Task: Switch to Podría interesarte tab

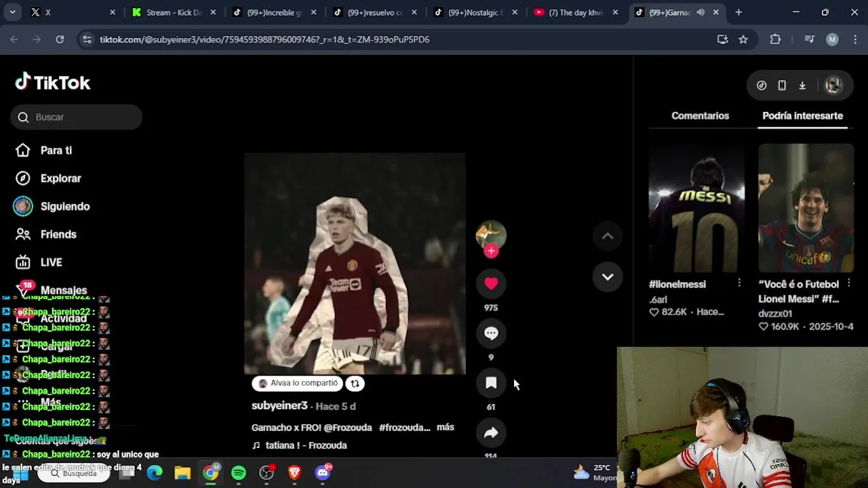Action: click(x=802, y=116)
